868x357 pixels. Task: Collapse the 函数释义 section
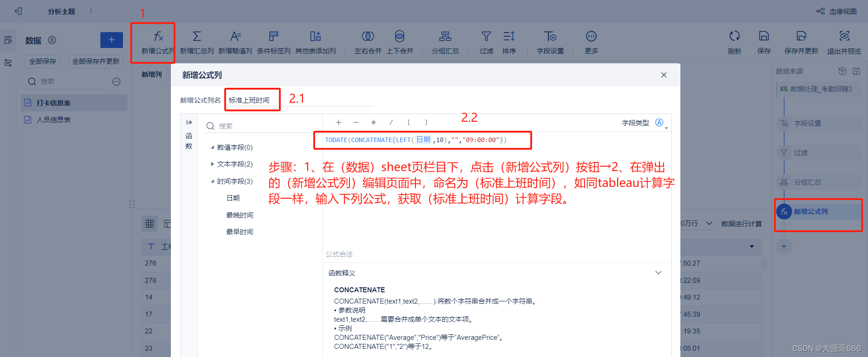tap(658, 273)
